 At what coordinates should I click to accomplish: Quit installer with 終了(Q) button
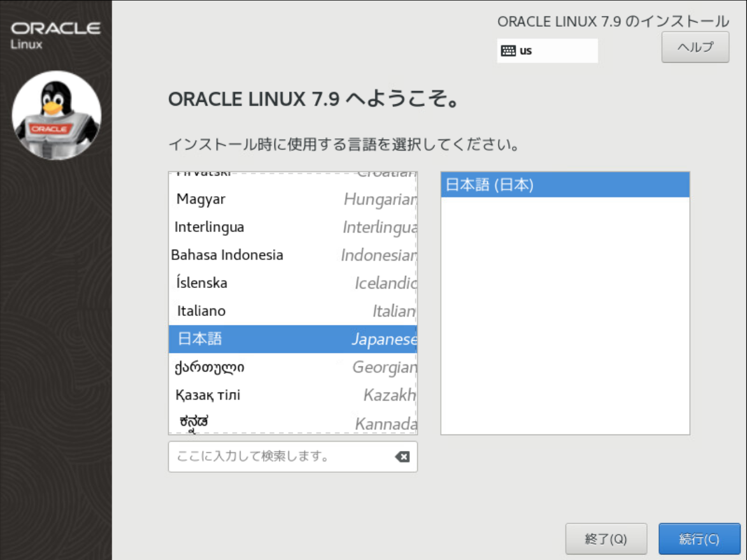(x=606, y=538)
